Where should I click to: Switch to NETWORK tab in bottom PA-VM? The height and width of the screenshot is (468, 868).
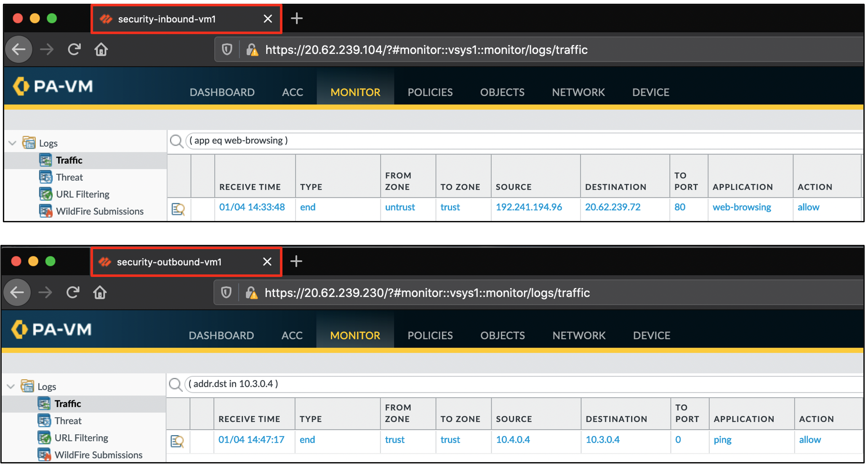[x=579, y=335]
